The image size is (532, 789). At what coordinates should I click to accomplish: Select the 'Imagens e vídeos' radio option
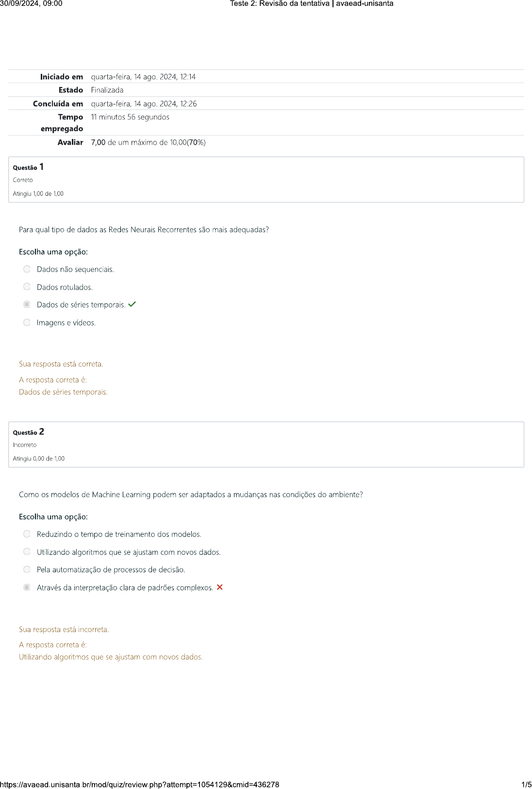27,323
